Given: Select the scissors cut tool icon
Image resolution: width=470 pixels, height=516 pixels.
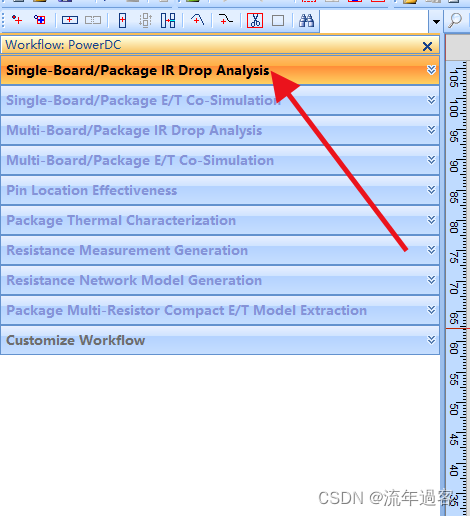Looking at the screenshot, I should point(255,21).
